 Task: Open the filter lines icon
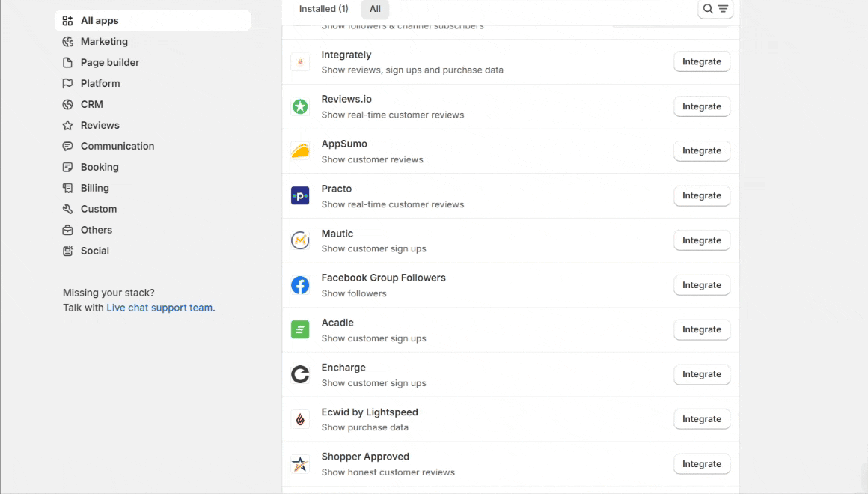coord(723,9)
